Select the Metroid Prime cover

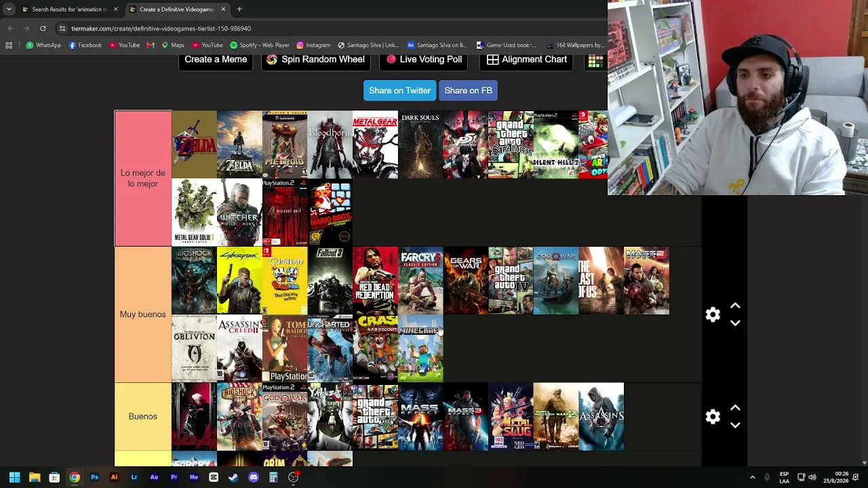point(285,144)
